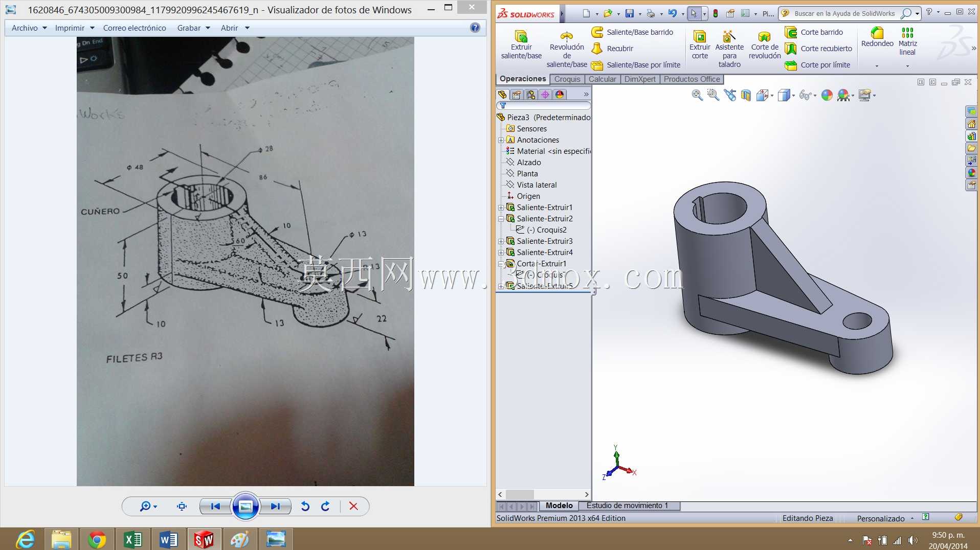Open Asistente para taladro
Screen dimensions: 980x550
coord(729,49)
